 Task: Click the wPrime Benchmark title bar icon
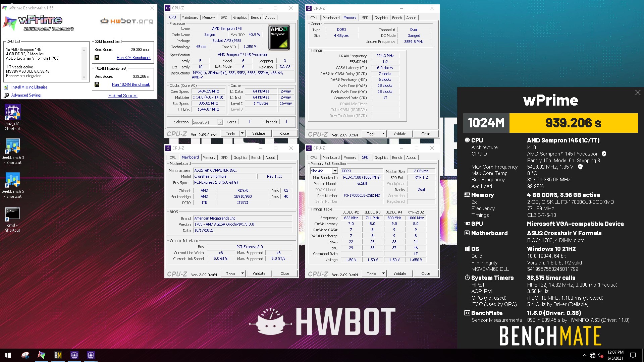click(5, 8)
